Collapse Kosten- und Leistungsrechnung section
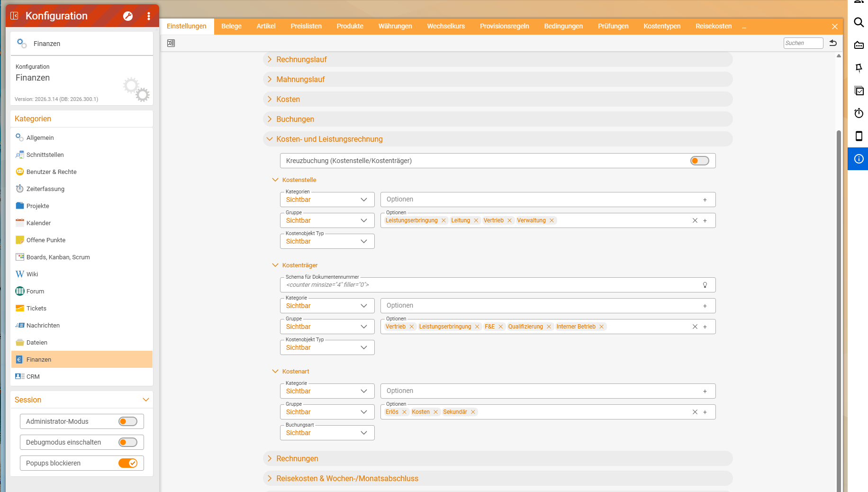This screenshot has width=868, height=492. (x=497, y=139)
